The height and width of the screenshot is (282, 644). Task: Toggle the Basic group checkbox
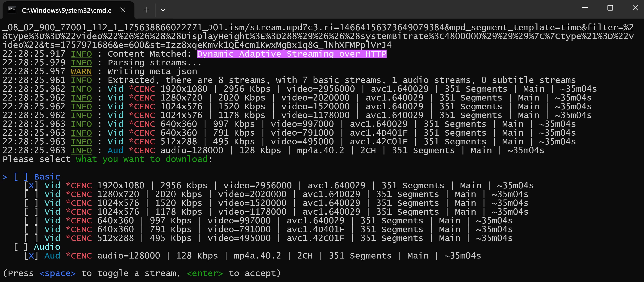pos(21,177)
